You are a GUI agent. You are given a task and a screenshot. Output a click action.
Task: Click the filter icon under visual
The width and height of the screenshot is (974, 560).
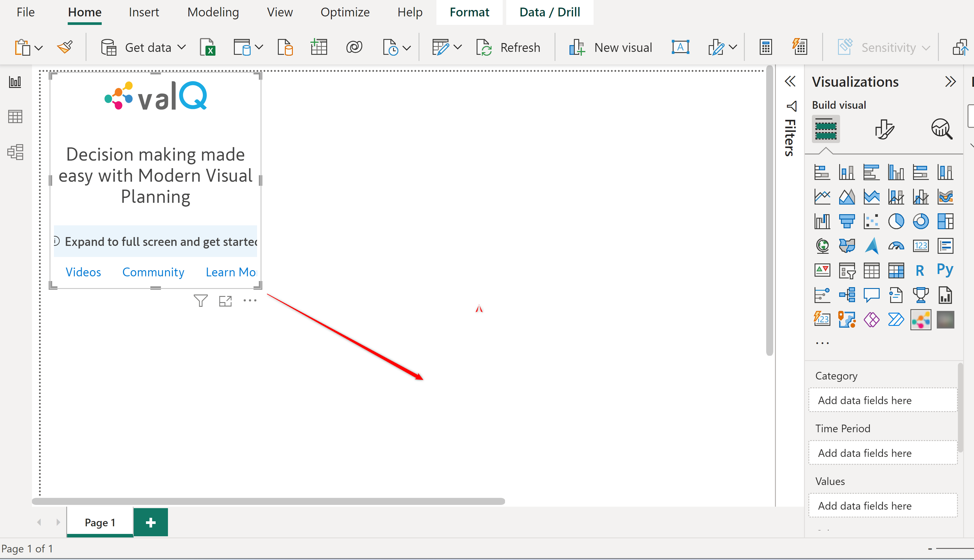(x=200, y=301)
